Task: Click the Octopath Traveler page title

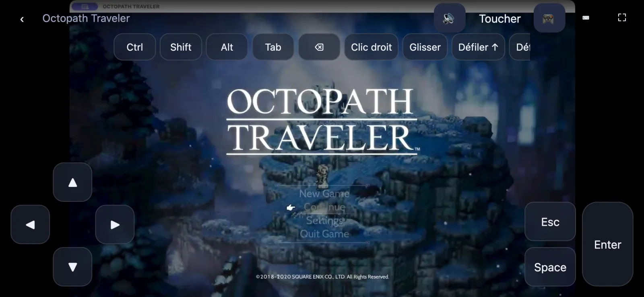Action: 86,18
